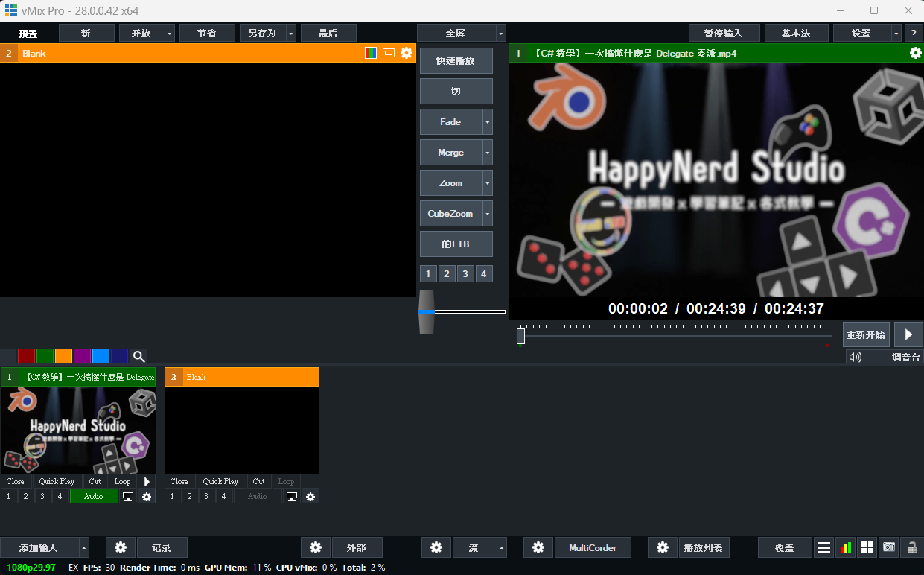Click the three-line list view icon in bottom bar
The width and height of the screenshot is (924, 575).
click(824, 547)
